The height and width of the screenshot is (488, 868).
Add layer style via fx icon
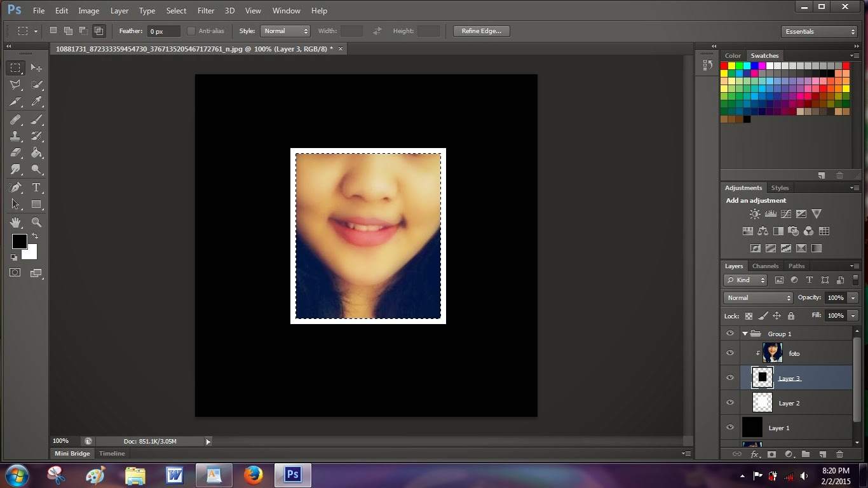pyautogui.click(x=755, y=454)
